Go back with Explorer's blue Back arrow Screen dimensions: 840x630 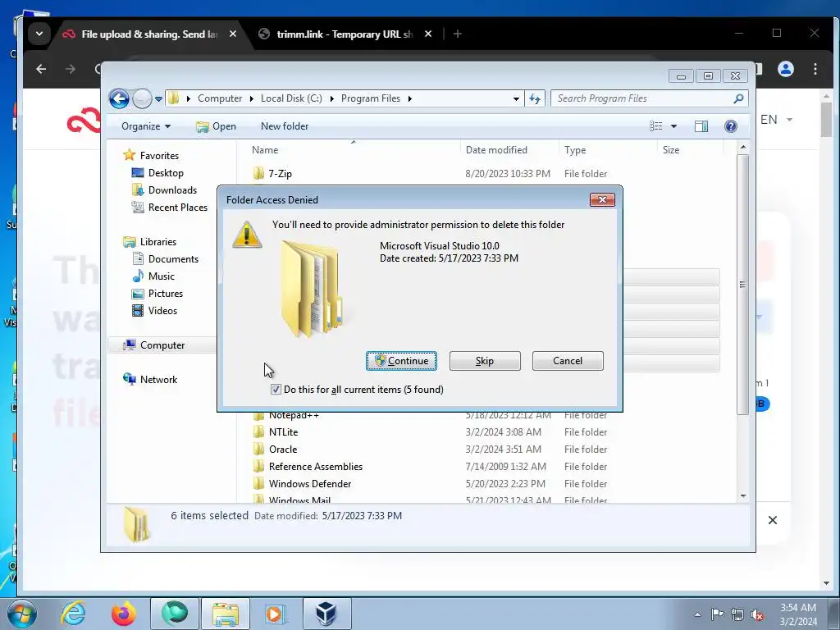coord(119,98)
